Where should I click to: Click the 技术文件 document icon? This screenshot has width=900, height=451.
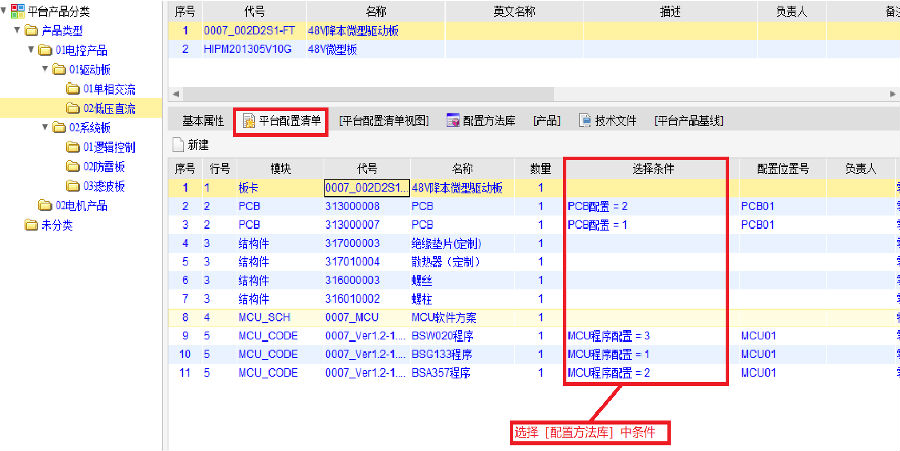585,121
